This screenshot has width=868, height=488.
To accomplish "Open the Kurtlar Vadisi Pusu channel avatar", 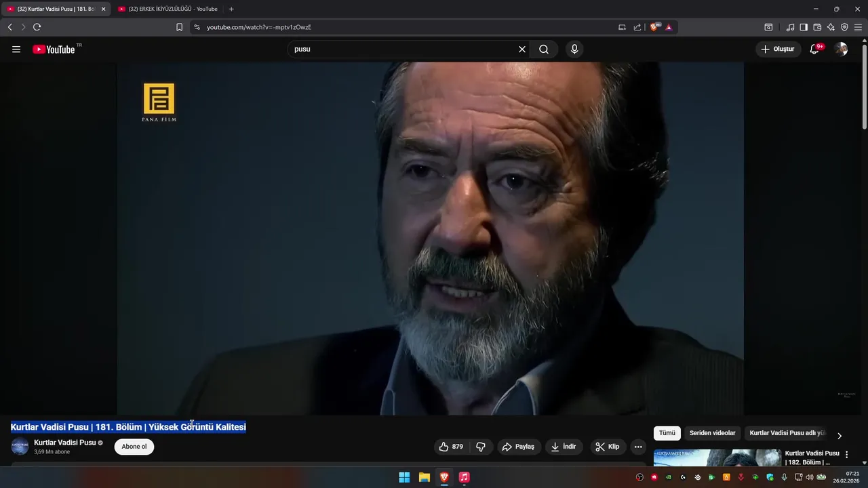I will pos(20,447).
